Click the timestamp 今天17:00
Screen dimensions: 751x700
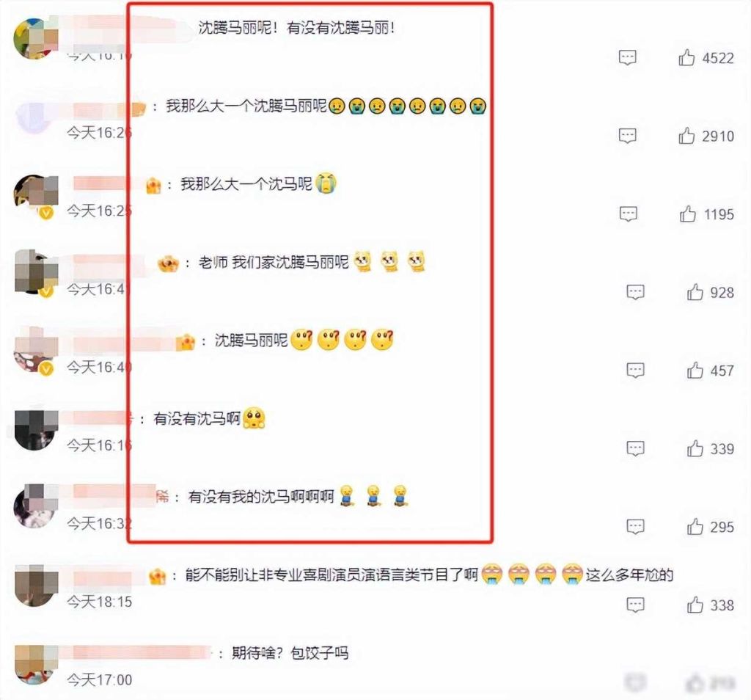99,679
